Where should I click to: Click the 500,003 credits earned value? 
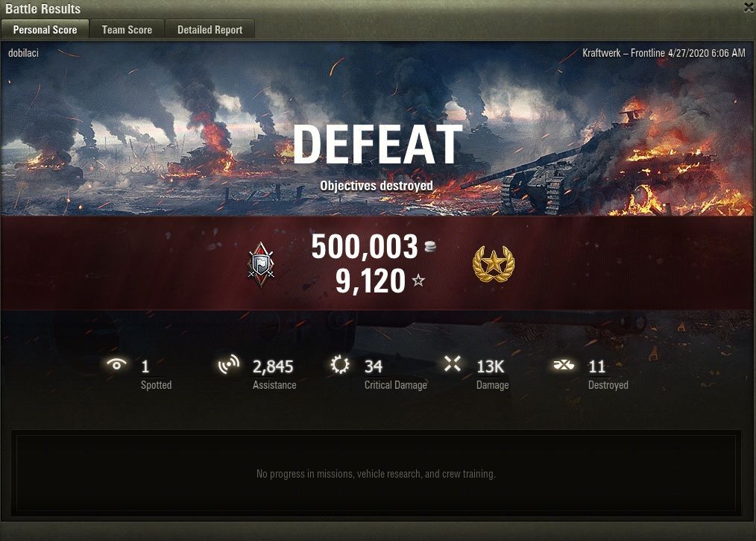click(365, 246)
